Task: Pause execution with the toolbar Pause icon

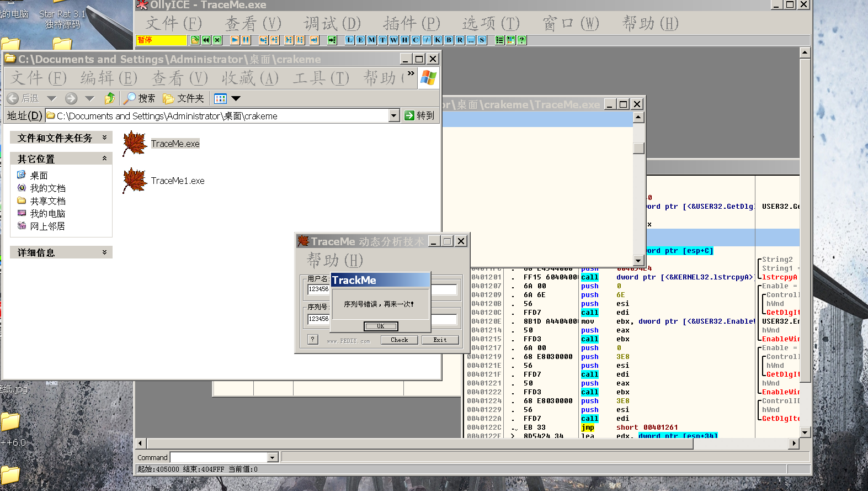Action: tap(246, 40)
